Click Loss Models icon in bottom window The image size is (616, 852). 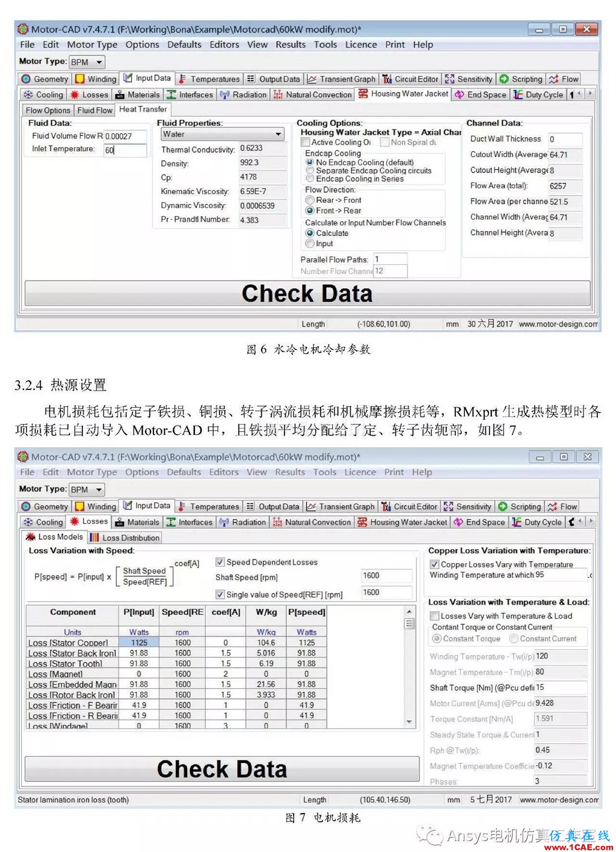point(31,537)
